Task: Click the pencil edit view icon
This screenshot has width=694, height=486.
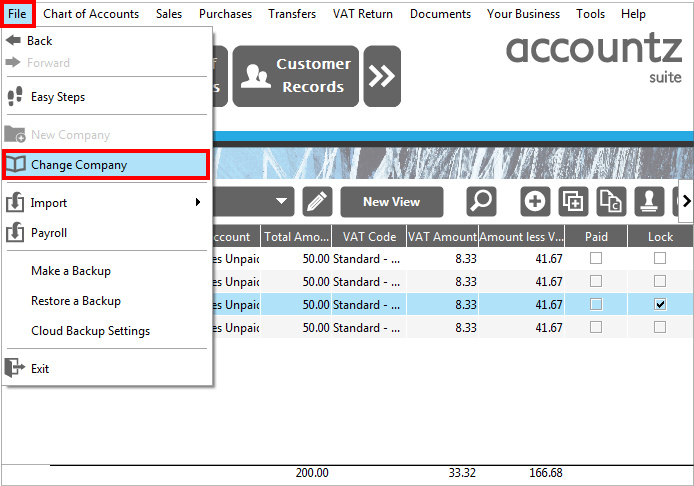Action: point(317,201)
